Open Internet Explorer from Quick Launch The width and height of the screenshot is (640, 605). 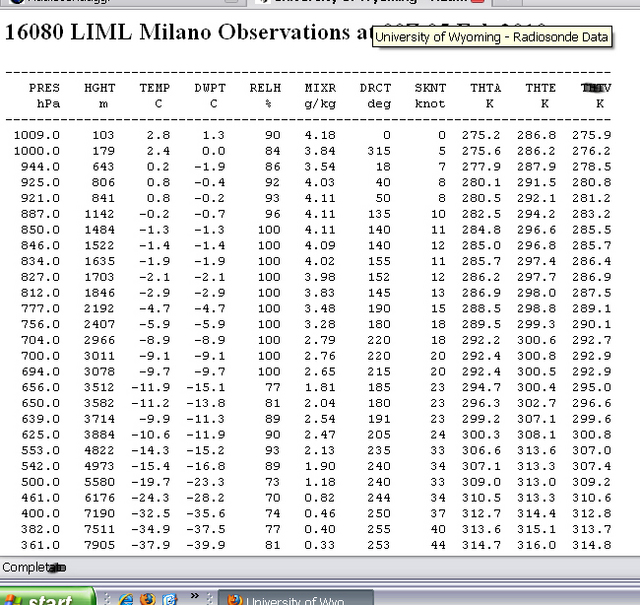click(x=126, y=599)
